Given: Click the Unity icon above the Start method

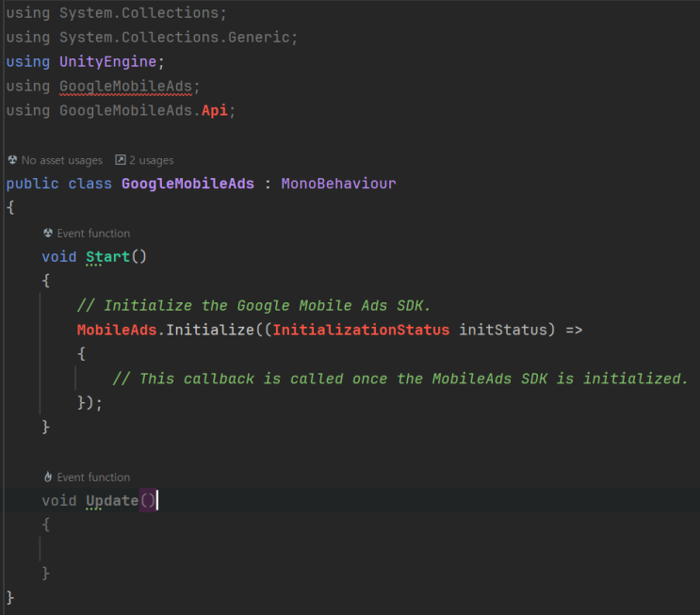Looking at the screenshot, I should pyautogui.click(x=48, y=233).
